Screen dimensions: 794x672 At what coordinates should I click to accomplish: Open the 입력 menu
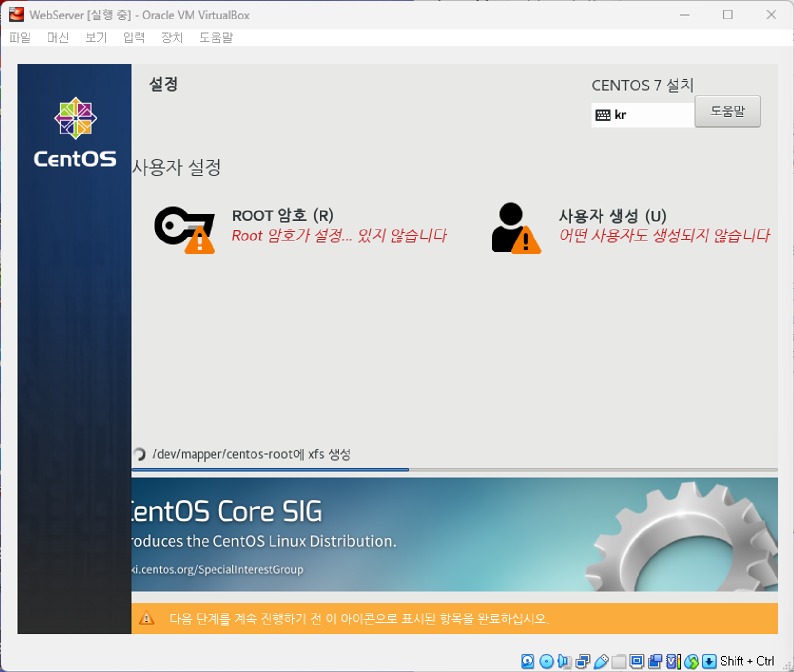134,38
